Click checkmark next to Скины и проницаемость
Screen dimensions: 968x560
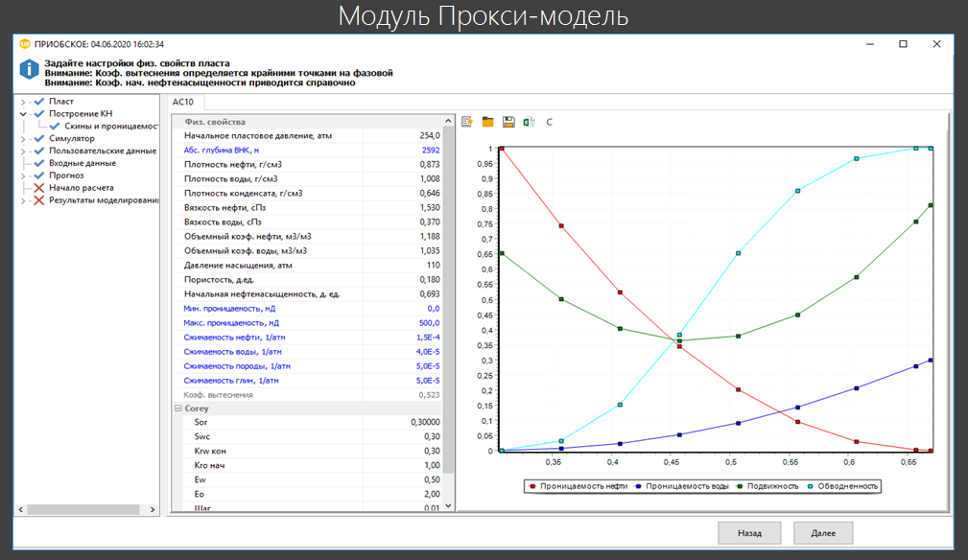click(x=55, y=126)
